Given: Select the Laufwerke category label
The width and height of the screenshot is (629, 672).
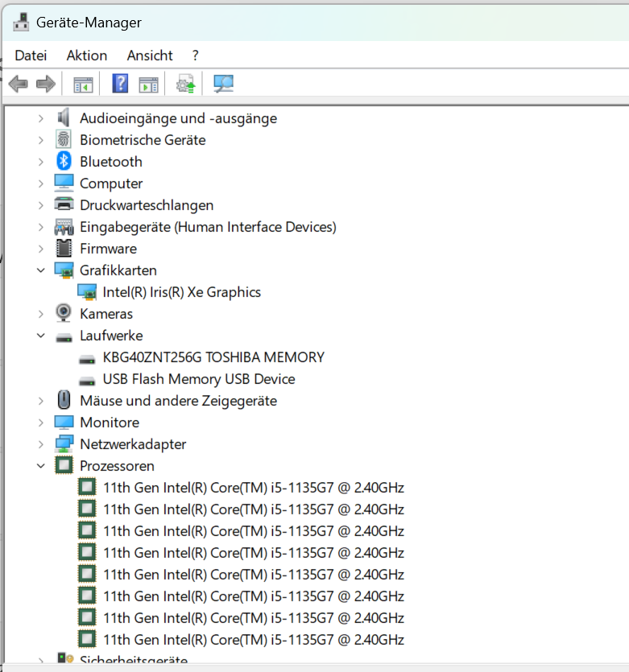Looking at the screenshot, I should coord(111,336).
